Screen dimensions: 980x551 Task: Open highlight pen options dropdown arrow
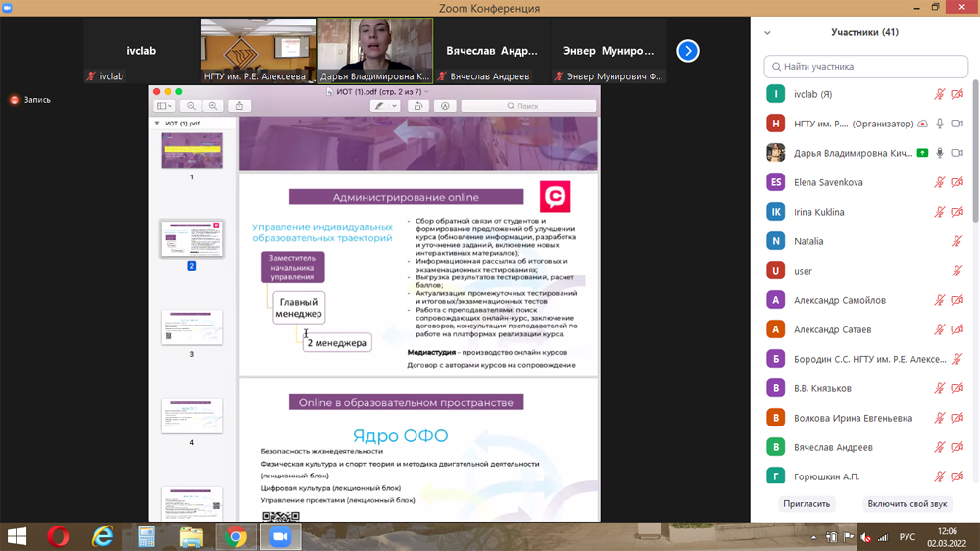[394, 106]
